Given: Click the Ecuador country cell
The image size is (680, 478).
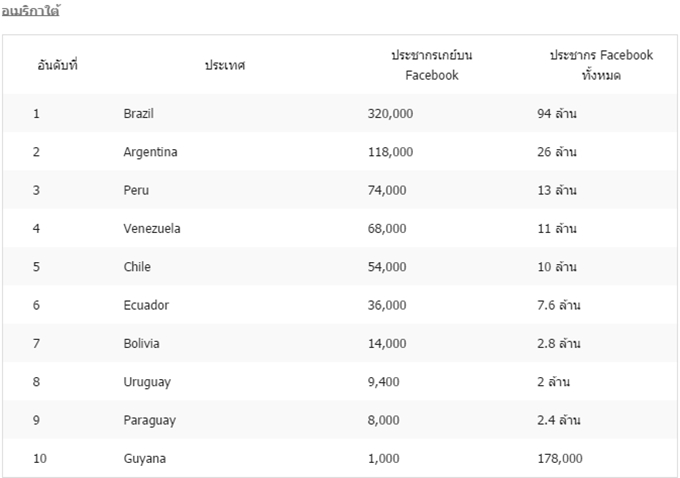Looking at the screenshot, I should click(146, 305).
